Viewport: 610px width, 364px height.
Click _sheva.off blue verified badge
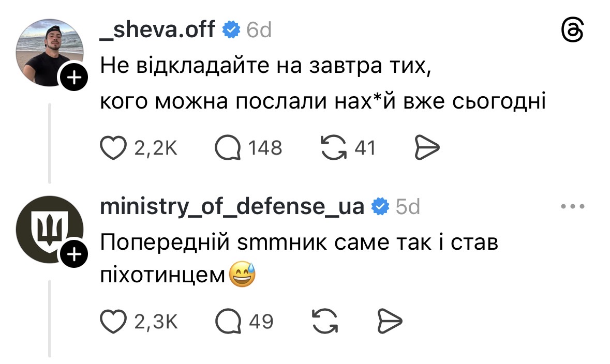coord(231,31)
